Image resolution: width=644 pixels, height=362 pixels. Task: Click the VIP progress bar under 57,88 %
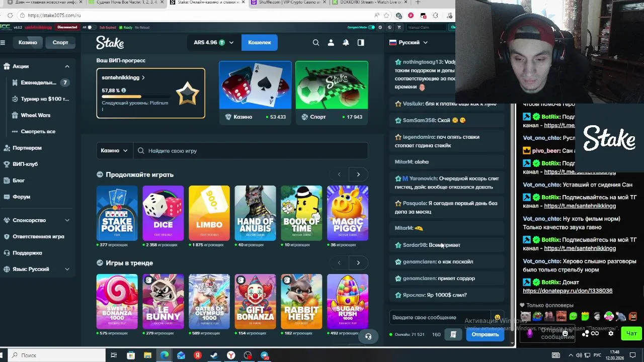tap(135, 97)
